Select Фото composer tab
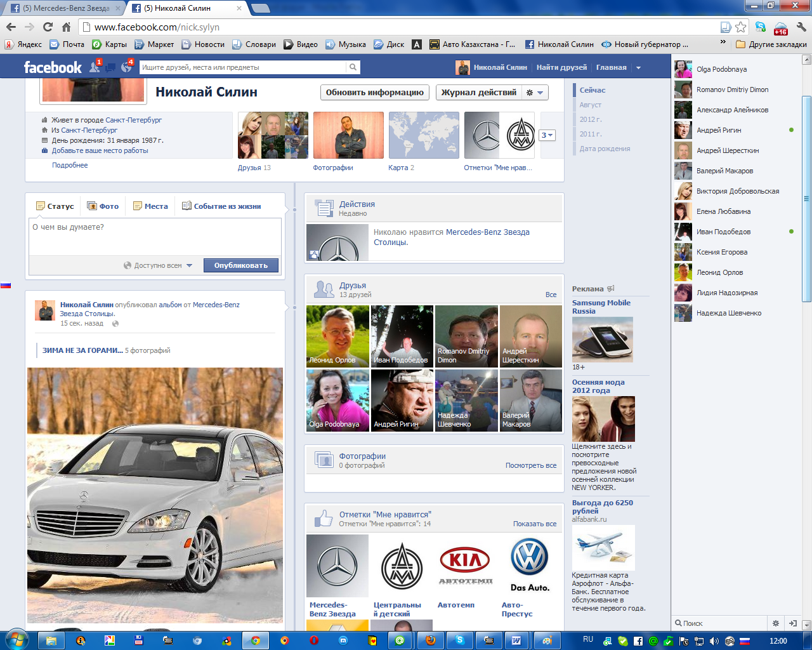812x650 pixels. point(103,206)
